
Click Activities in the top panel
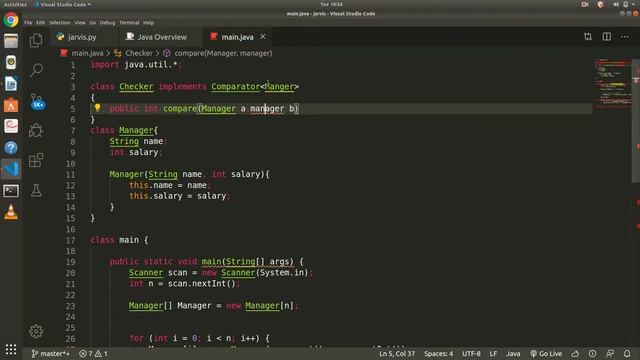[15, 4]
